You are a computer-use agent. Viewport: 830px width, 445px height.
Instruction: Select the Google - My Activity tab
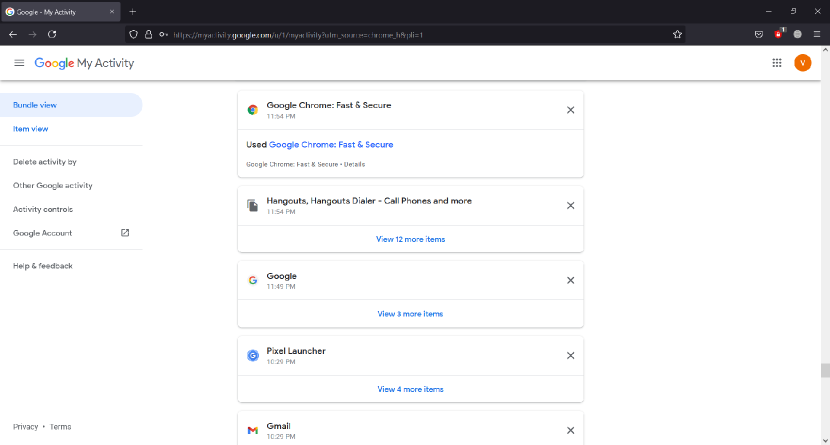click(60, 12)
